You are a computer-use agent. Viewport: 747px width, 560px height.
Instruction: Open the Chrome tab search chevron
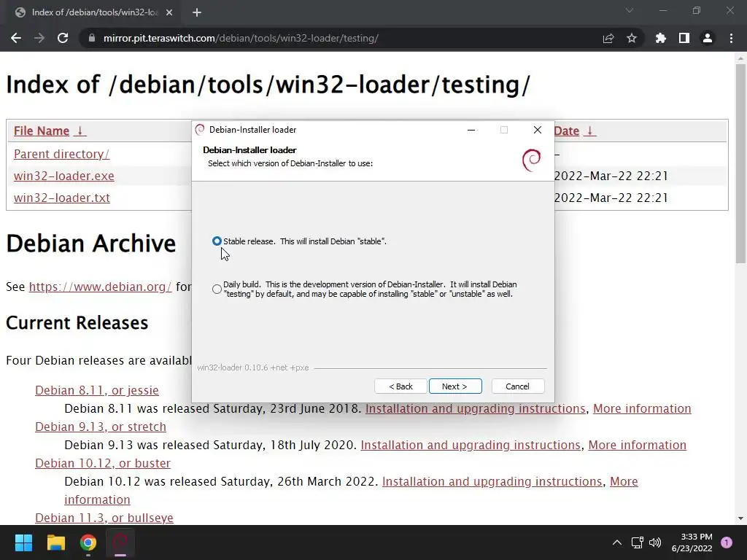(630, 10)
